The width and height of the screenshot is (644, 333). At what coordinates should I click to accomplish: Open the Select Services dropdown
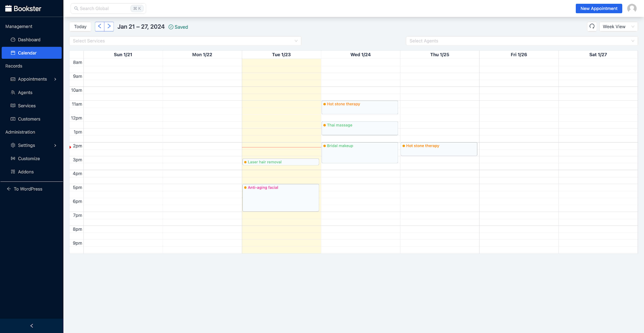185,41
